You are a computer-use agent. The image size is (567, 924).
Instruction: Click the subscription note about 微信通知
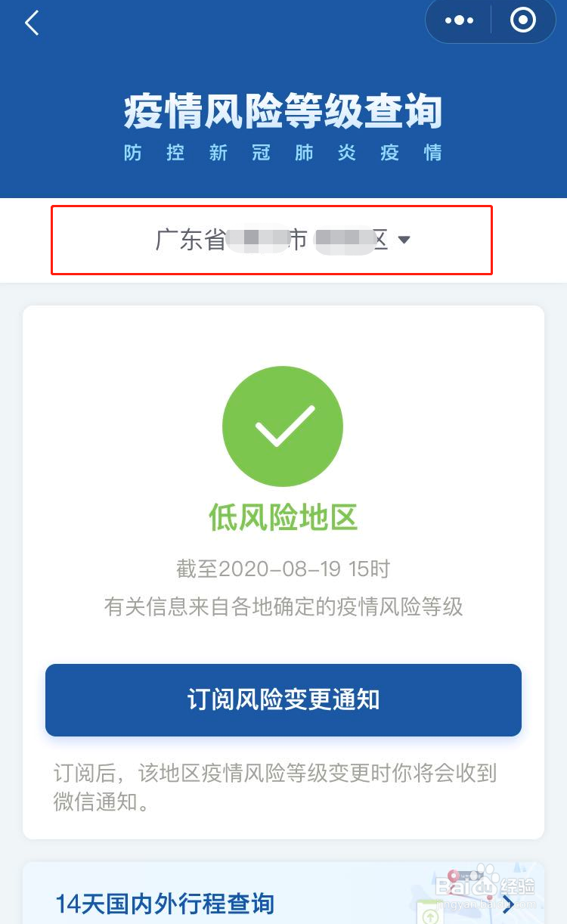click(275, 787)
